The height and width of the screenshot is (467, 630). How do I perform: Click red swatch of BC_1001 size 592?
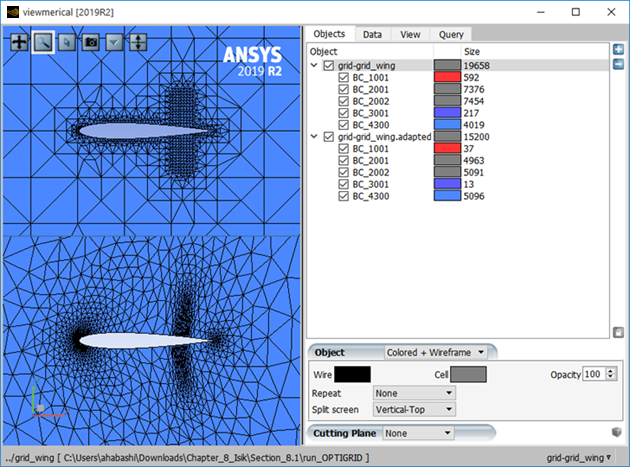click(447, 77)
